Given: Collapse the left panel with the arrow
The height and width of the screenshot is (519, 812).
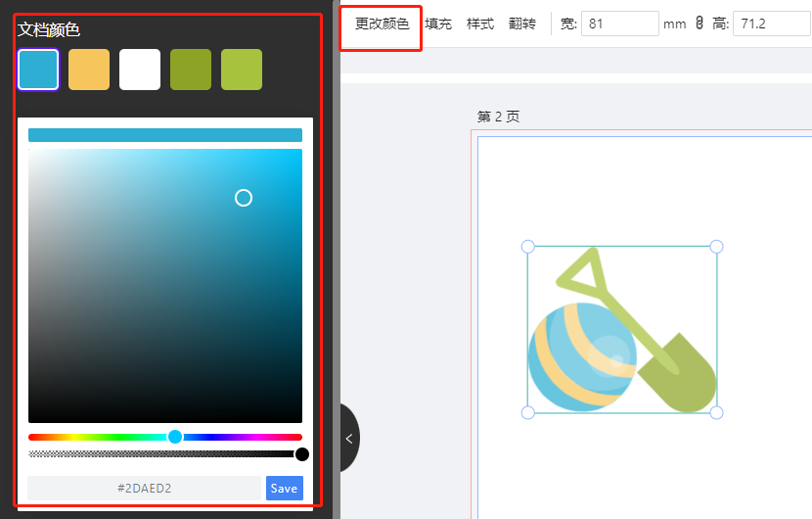Looking at the screenshot, I should [x=349, y=439].
